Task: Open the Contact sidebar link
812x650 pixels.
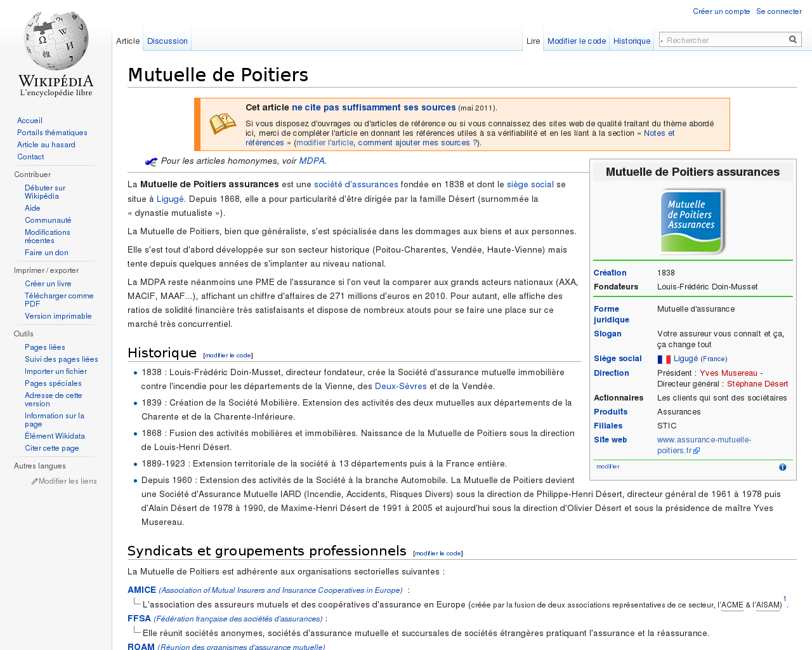Action: click(x=30, y=157)
